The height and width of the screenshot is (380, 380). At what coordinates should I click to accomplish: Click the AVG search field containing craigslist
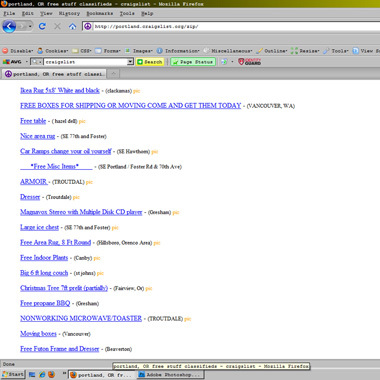85,62
